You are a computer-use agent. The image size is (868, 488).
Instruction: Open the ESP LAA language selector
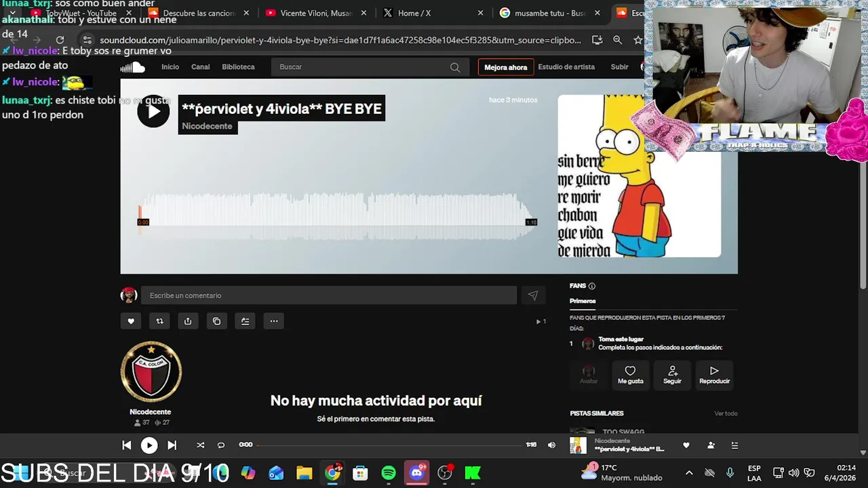(x=754, y=473)
